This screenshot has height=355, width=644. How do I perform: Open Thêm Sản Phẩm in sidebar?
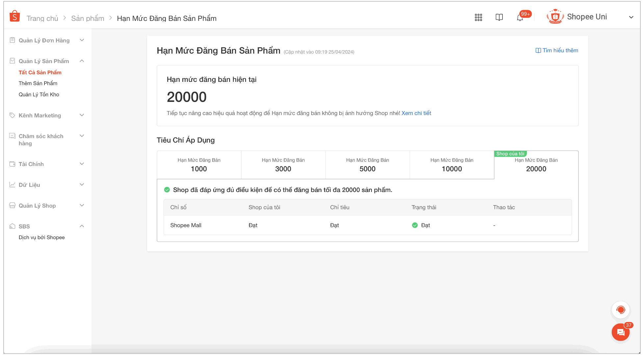click(38, 83)
